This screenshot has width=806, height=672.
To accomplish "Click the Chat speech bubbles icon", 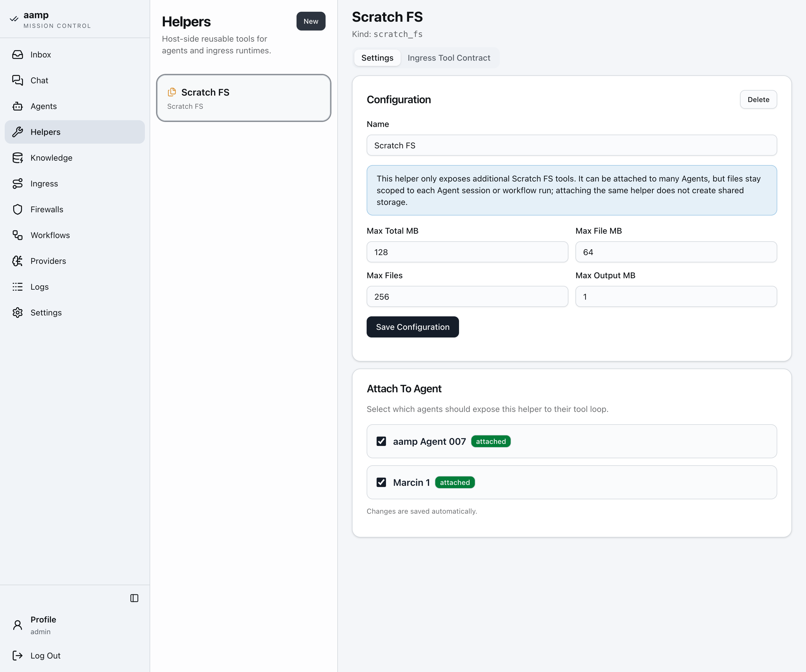I will pyautogui.click(x=18, y=80).
